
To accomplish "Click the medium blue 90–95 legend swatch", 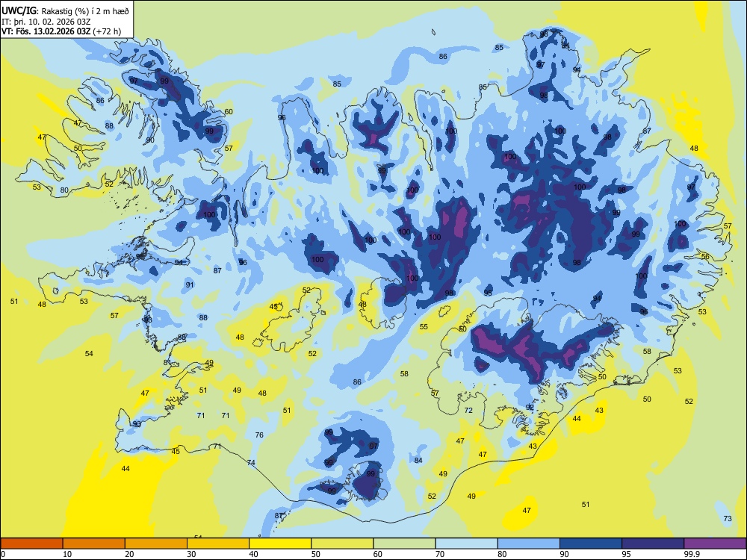I will [x=591, y=544].
